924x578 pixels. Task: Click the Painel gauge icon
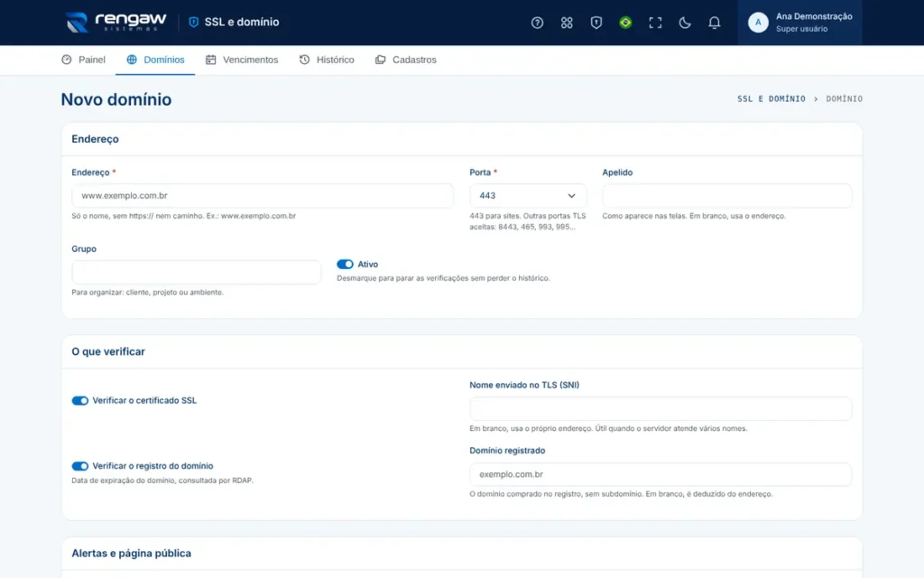click(67, 60)
